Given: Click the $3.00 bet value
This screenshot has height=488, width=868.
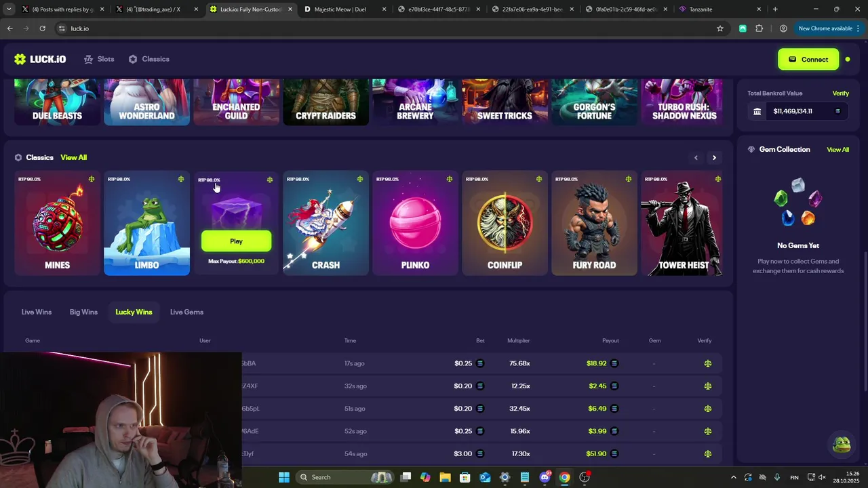Looking at the screenshot, I should (x=463, y=453).
